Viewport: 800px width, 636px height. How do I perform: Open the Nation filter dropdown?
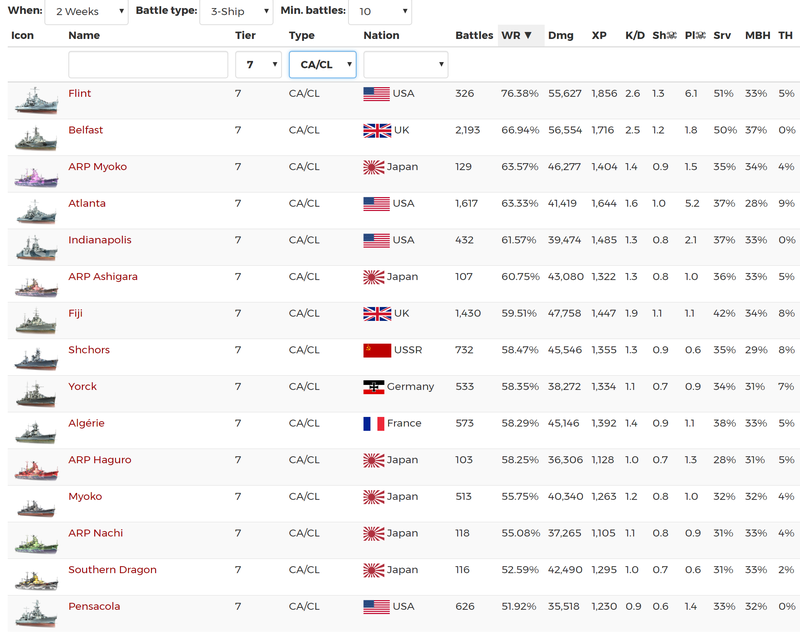click(405, 65)
